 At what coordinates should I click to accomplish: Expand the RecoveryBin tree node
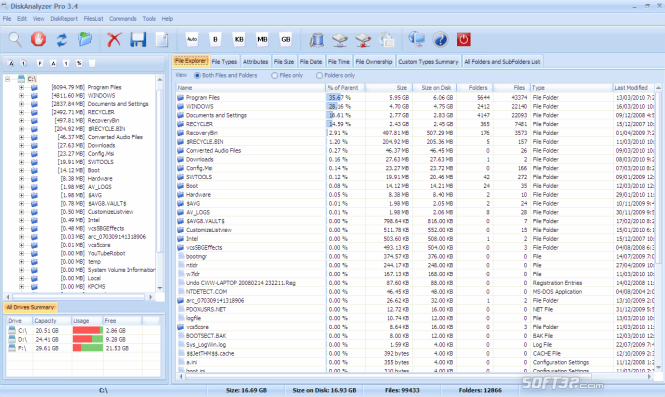coord(21,120)
